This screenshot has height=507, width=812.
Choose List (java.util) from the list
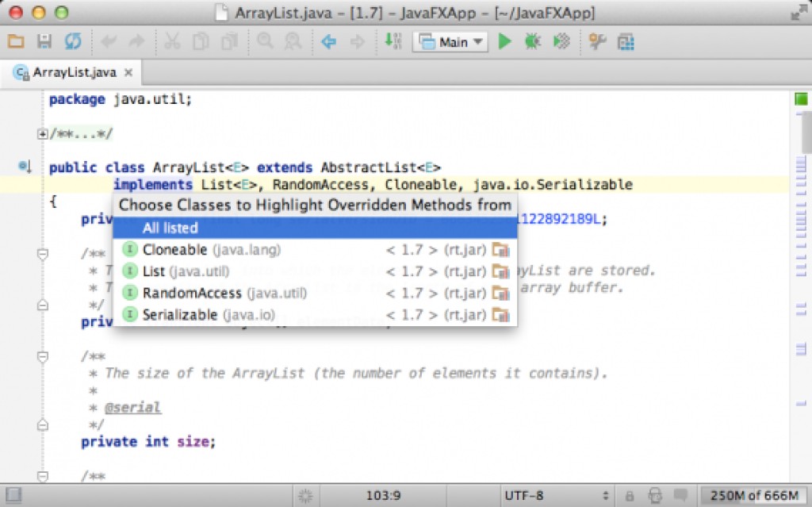315,271
